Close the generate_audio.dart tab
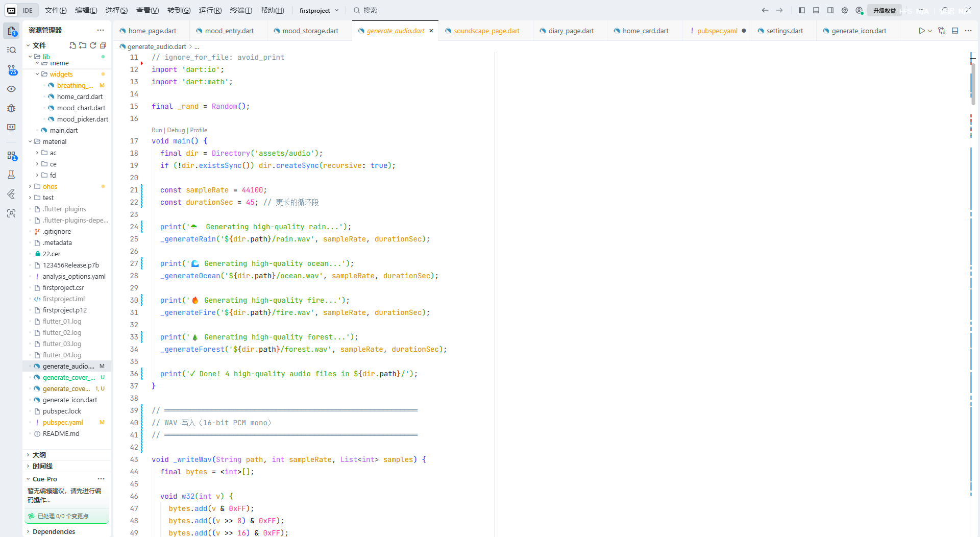This screenshot has width=980, height=537. pyautogui.click(x=431, y=31)
